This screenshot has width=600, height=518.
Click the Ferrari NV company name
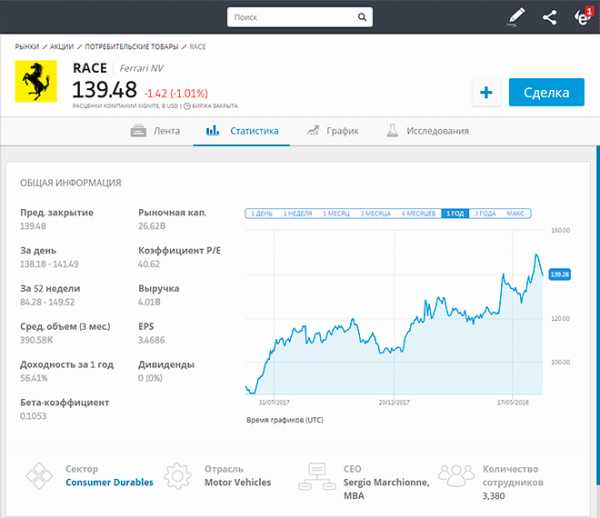coord(142,68)
